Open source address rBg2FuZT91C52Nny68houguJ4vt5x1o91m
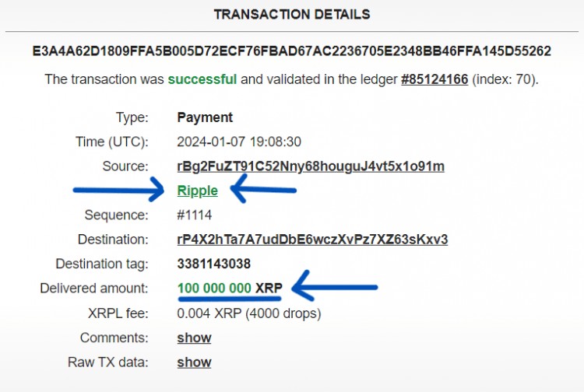Image resolution: width=584 pixels, height=392 pixels. point(311,166)
